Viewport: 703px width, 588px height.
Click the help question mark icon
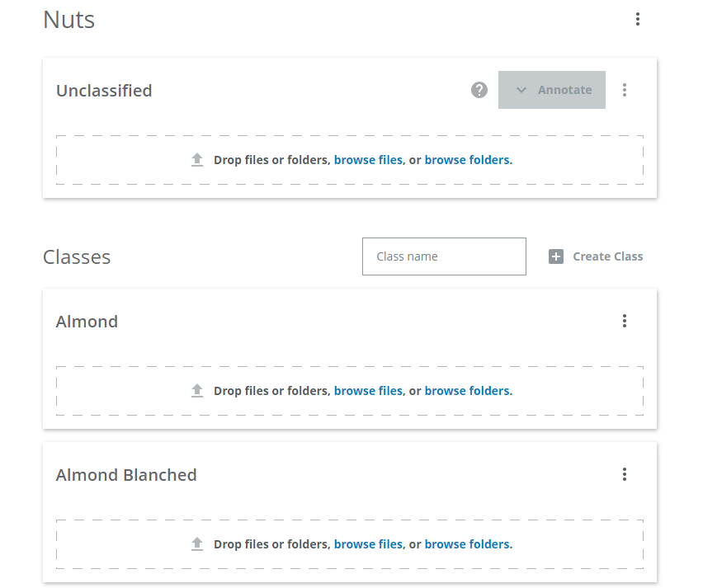coord(479,90)
